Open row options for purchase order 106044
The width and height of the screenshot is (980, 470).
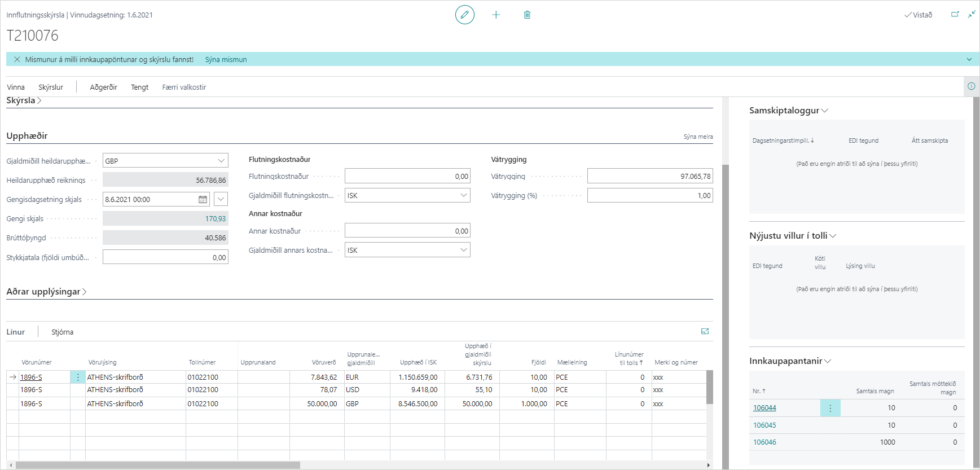click(830, 408)
